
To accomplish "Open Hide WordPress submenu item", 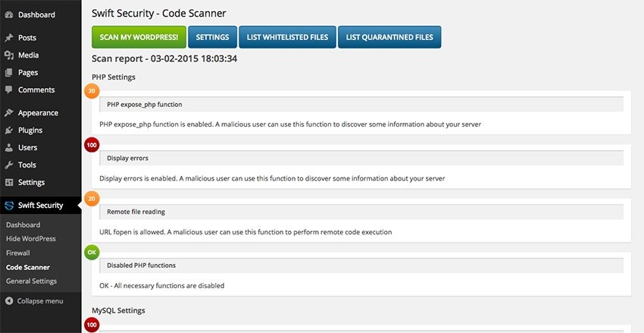I will [30, 239].
